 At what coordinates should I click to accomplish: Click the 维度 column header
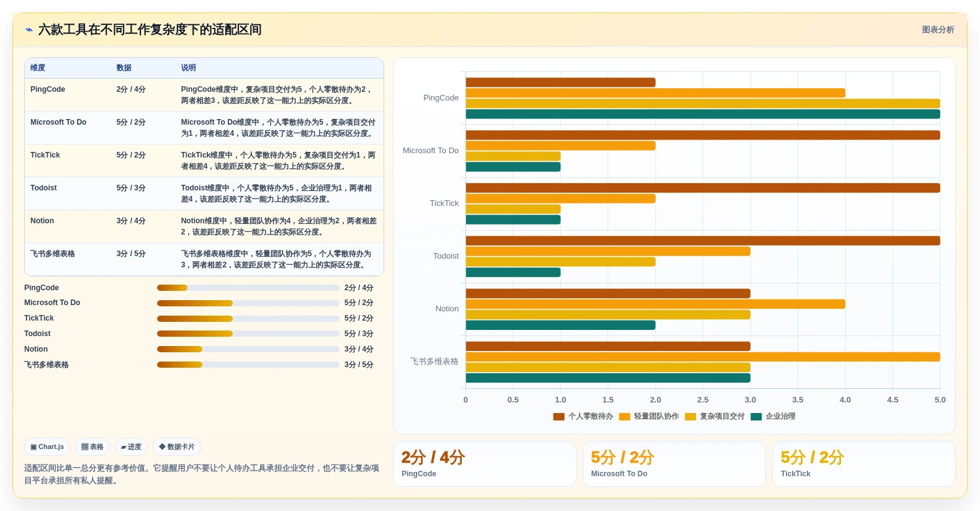click(38, 68)
